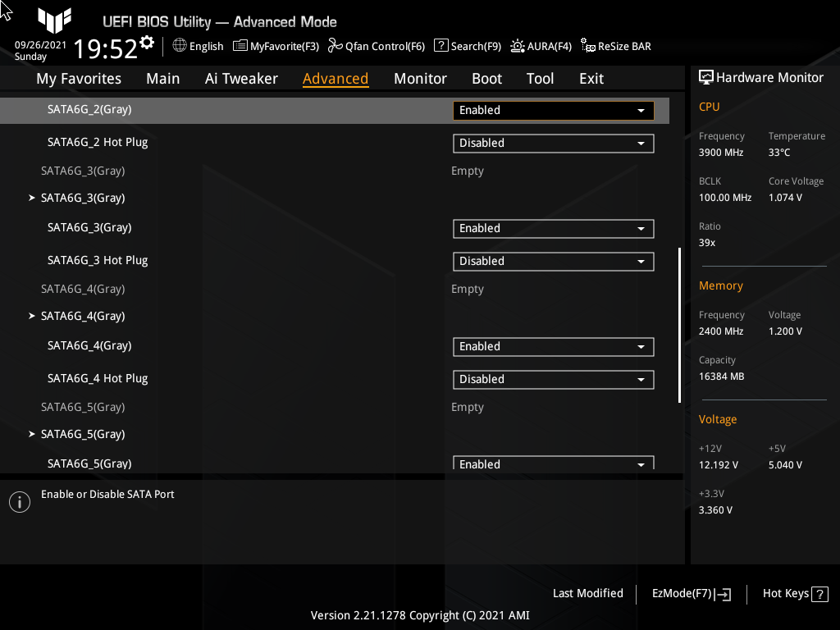The height and width of the screenshot is (630, 840).
Task: Open AURA(F4) lighting settings
Action: [x=541, y=46]
